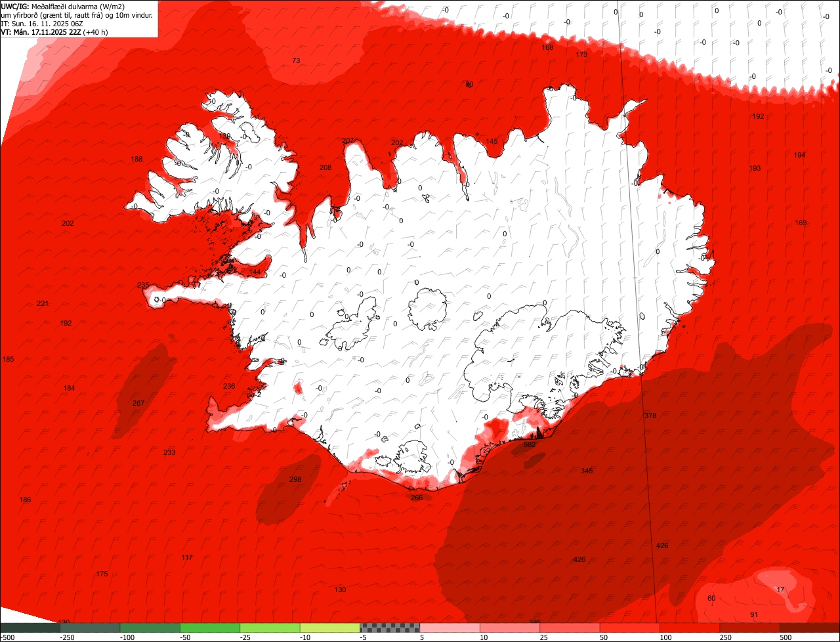Screen dimensions: 840x642
Task: Pick the legend swatch between 100 and 250
Action: (690, 628)
